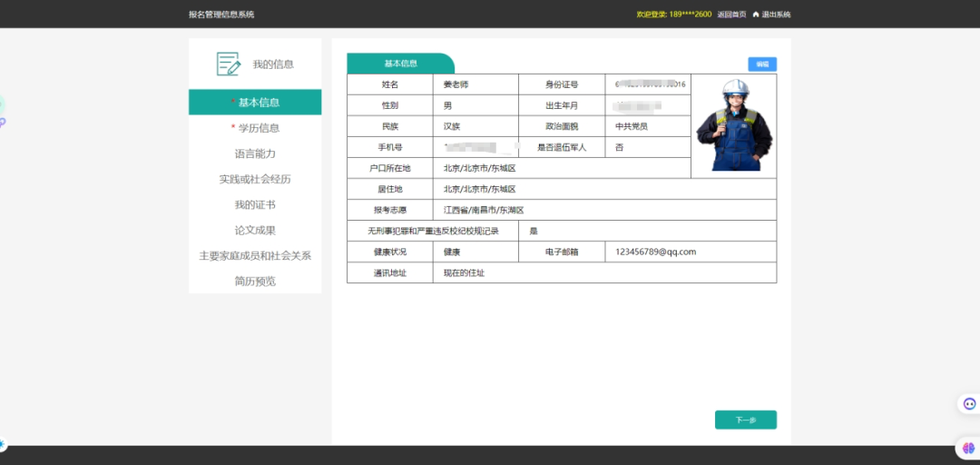Click the value 中共党员
The image size is (980, 465).
pos(632,126)
